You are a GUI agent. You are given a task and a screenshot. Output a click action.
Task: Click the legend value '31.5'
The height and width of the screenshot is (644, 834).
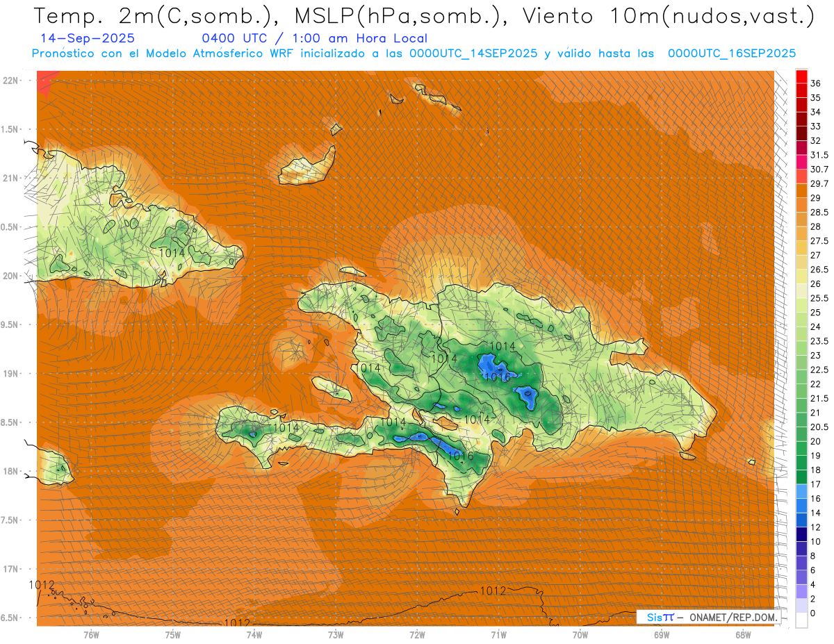(x=819, y=155)
